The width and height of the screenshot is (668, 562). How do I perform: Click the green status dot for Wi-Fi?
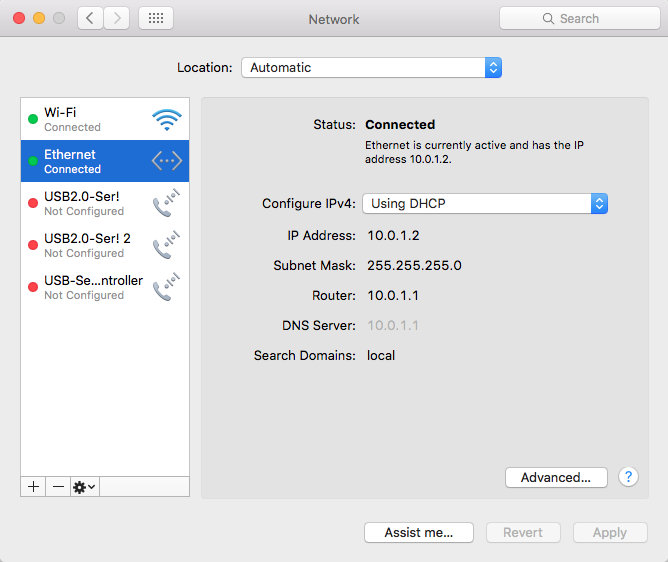click(33, 119)
